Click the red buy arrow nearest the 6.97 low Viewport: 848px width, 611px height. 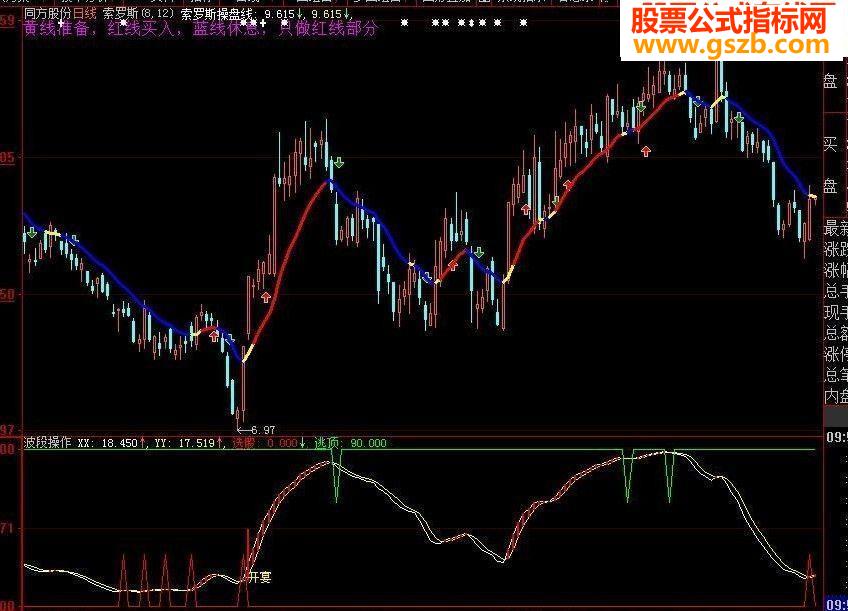[215, 336]
